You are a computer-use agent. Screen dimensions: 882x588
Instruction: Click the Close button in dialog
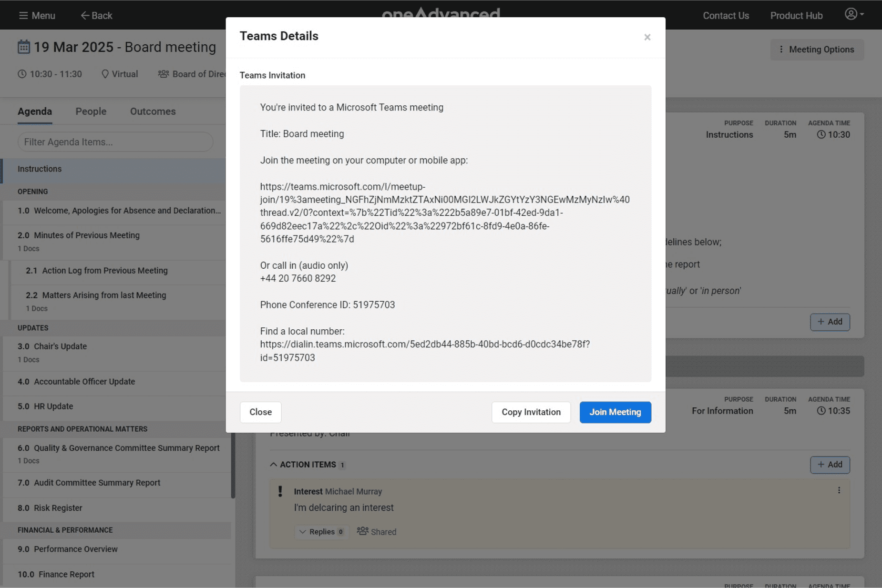pos(260,412)
